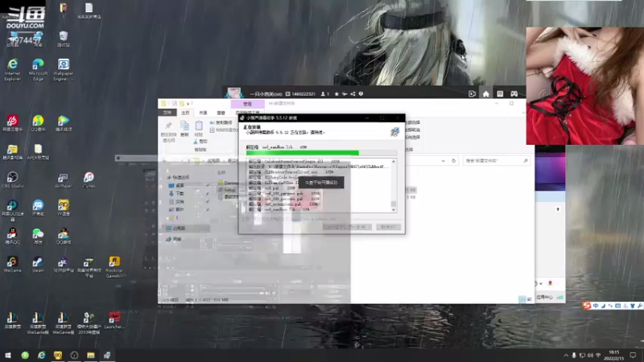Select the View tab in Explorer ribbon
The width and height of the screenshot is (644, 362).
[221, 113]
